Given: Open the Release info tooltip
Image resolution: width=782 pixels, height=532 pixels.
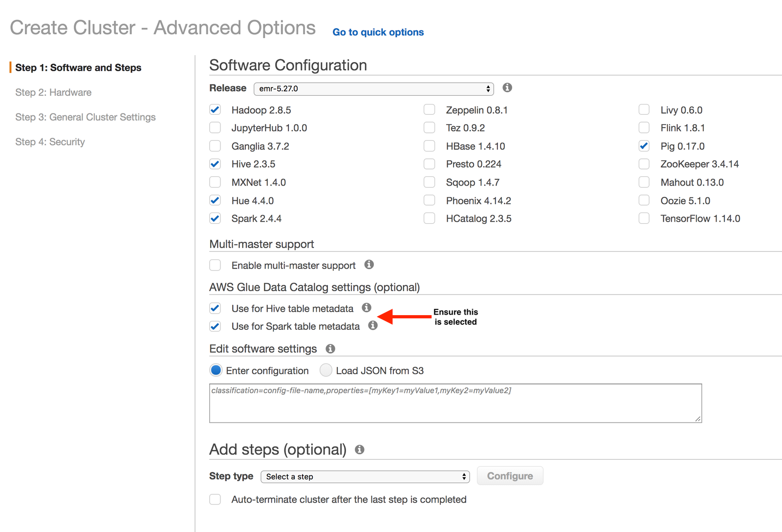Looking at the screenshot, I should coord(507,88).
